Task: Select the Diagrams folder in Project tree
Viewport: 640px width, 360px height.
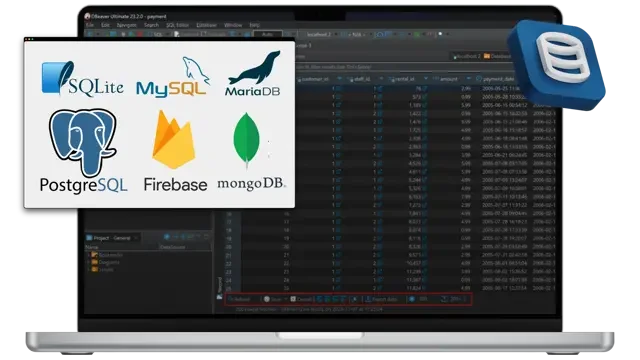Action: click(x=105, y=262)
